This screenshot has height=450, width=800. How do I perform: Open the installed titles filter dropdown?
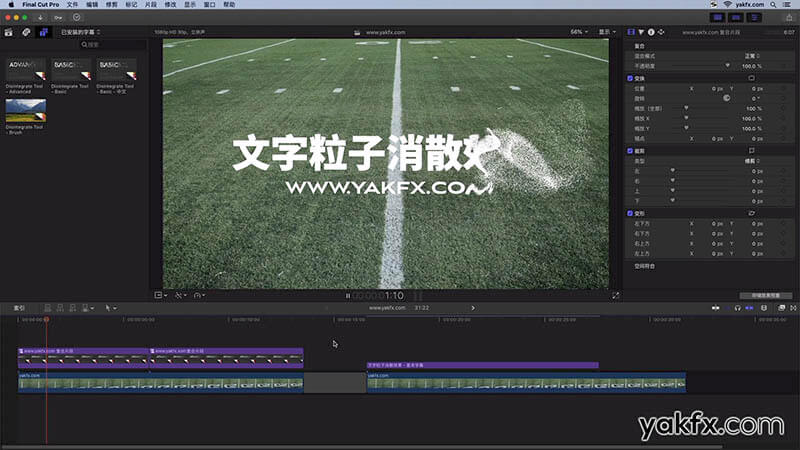81,32
